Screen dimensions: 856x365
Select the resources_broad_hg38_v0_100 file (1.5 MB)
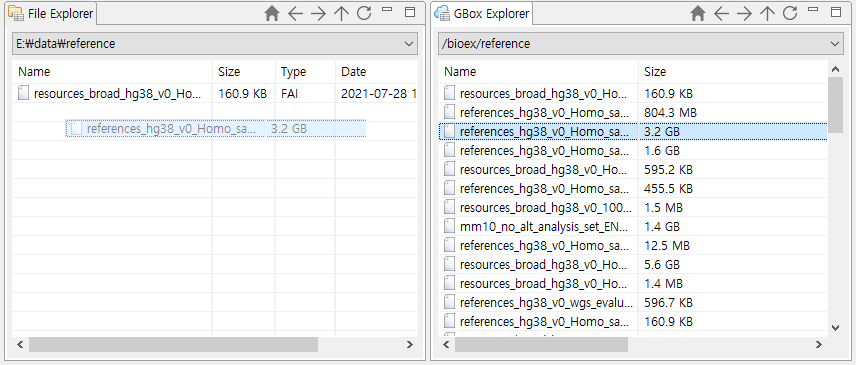(633, 208)
